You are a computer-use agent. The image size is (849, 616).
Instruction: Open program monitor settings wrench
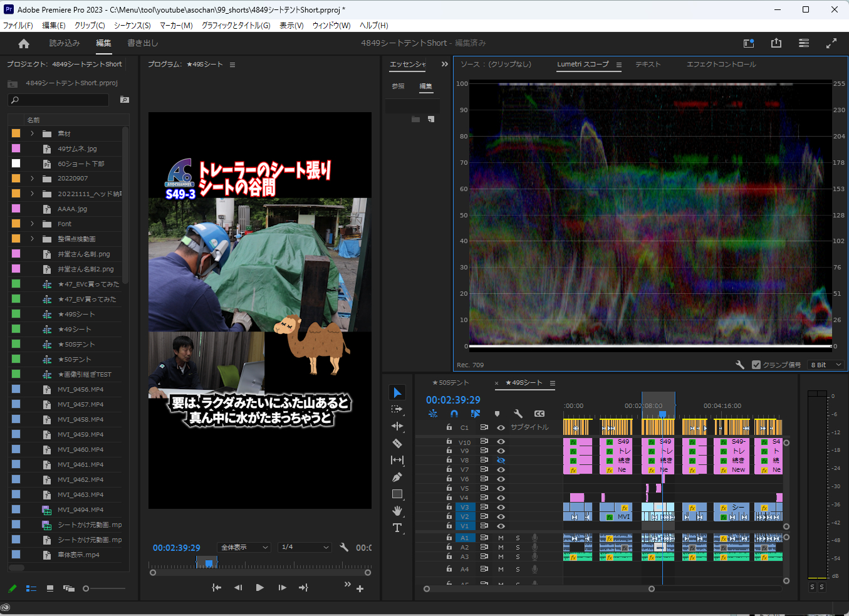coord(344,547)
